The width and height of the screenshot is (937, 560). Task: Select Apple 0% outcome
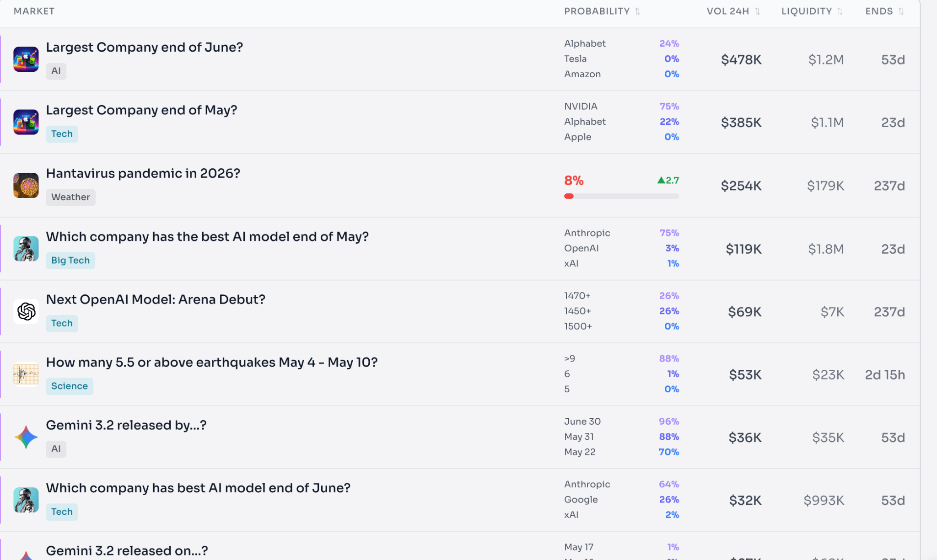point(621,137)
